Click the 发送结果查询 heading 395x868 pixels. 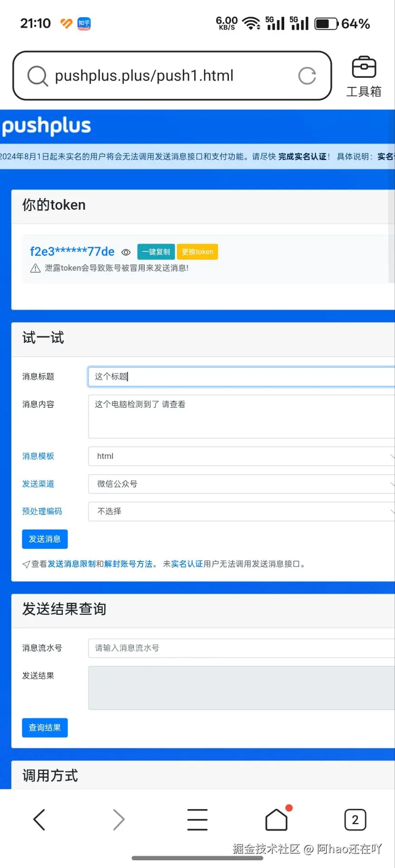coord(64,609)
